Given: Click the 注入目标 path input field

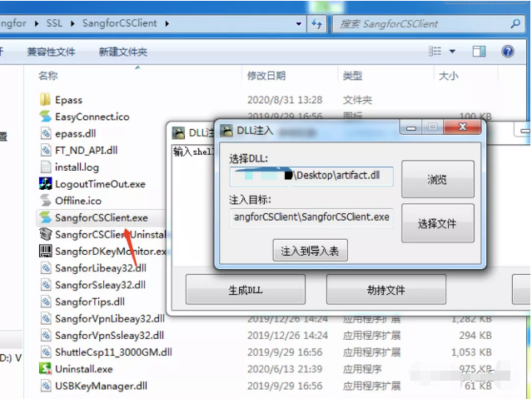Looking at the screenshot, I should pyautogui.click(x=311, y=217).
